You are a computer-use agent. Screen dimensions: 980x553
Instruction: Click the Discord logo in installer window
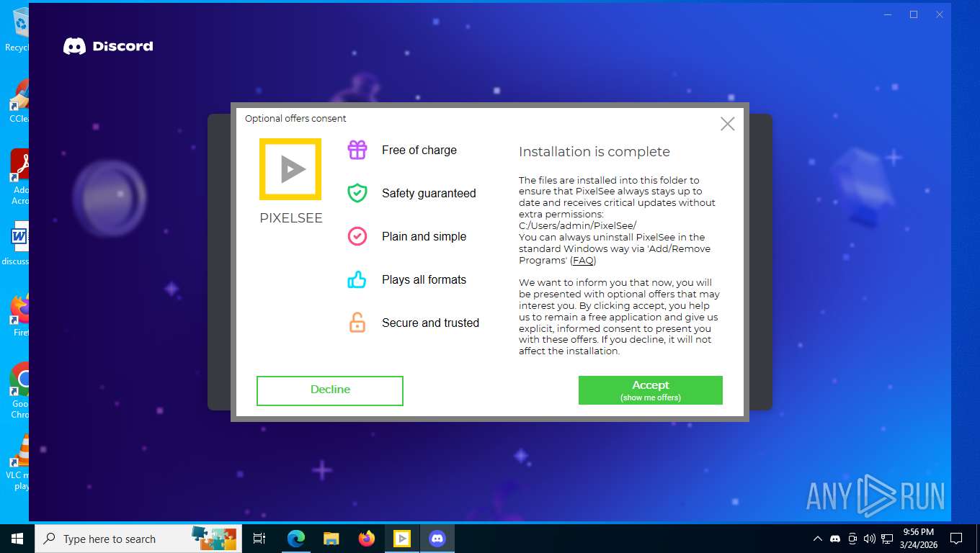coord(108,46)
